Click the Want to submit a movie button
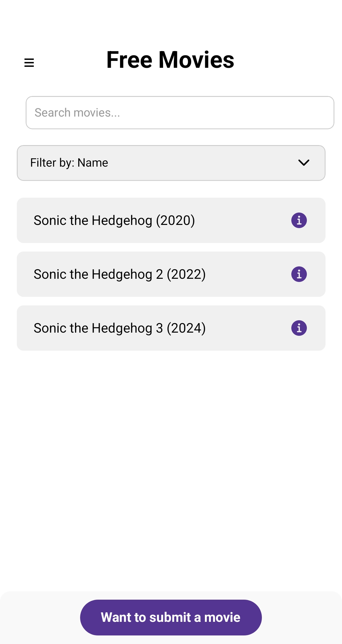 171,617
